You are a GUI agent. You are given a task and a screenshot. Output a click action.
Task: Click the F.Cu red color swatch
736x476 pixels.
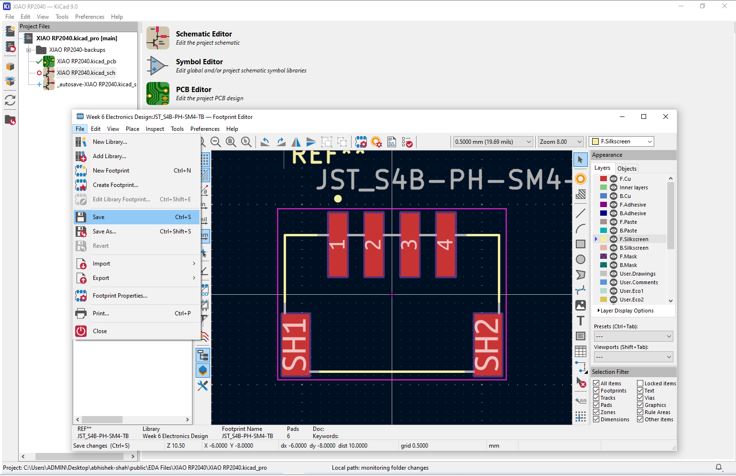pyautogui.click(x=603, y=179)
